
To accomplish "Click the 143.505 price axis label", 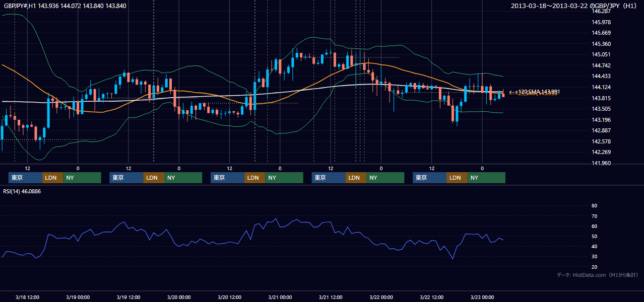I will 601,109.
